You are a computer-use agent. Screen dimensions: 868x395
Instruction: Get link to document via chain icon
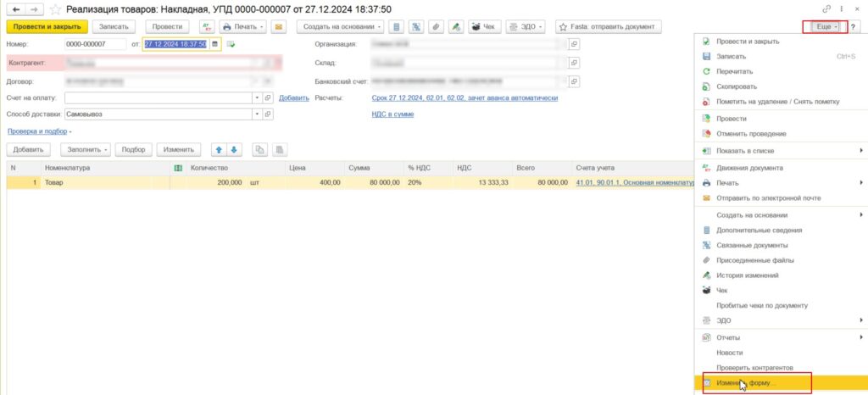pos(827,9)
